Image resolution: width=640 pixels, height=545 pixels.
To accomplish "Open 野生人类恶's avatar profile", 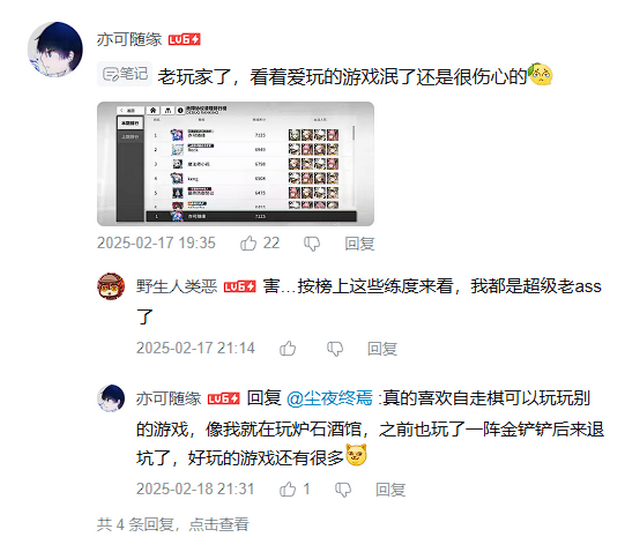I will click(111, 287).
